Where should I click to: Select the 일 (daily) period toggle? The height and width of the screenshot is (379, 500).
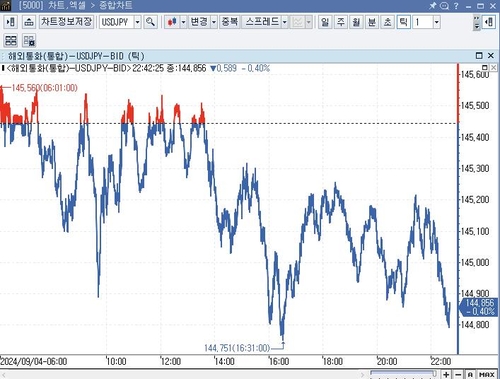(x=325, y=22)
